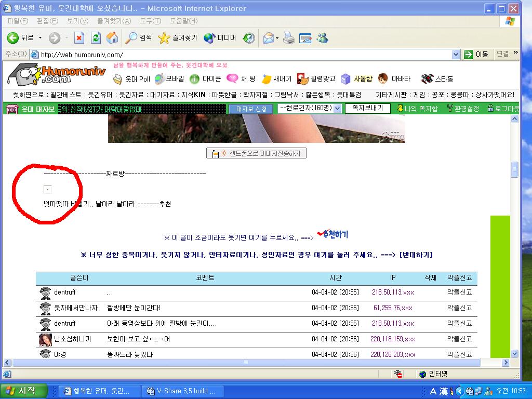This screenshot has height=399, width=532.
Task: Click the Refresh page toolbar icon
Action: 96,37
